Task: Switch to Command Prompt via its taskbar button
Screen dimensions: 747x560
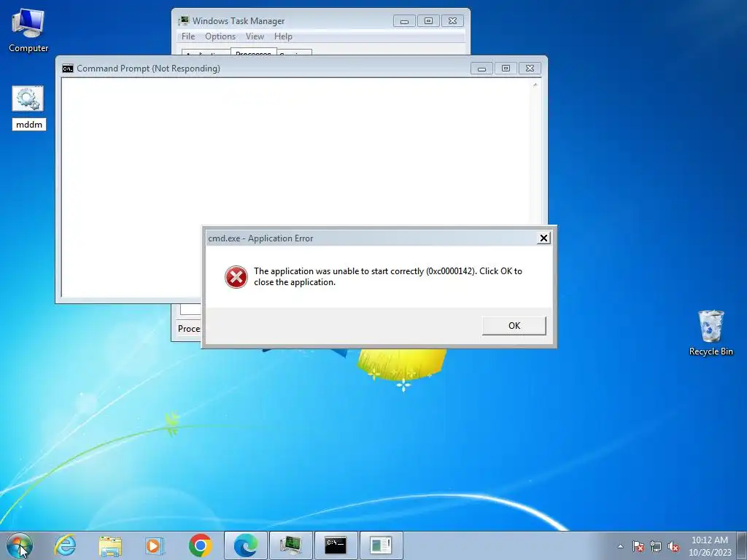Action: 336,545
